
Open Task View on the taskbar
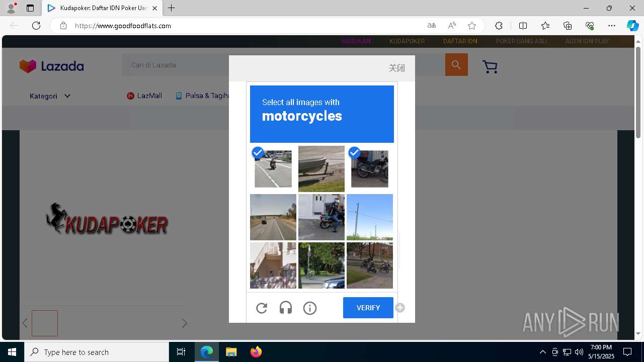pyautogui.click(x=181, y=352)
